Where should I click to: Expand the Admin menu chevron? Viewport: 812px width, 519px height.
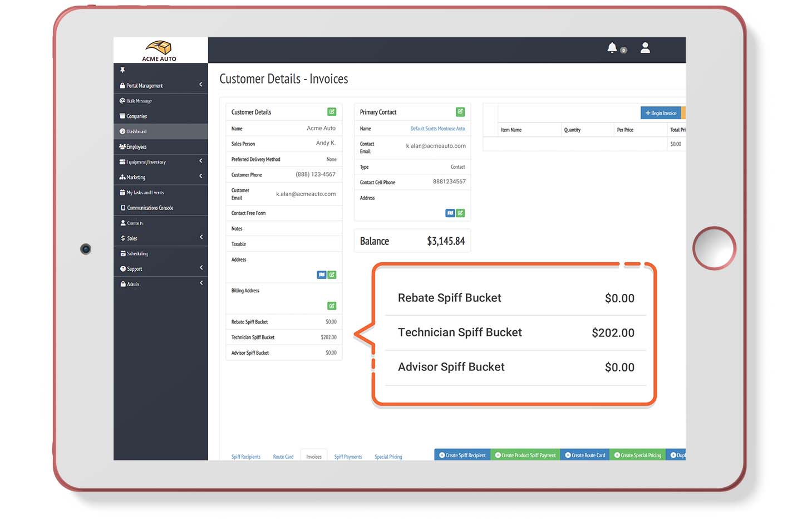tap(201, 283)
